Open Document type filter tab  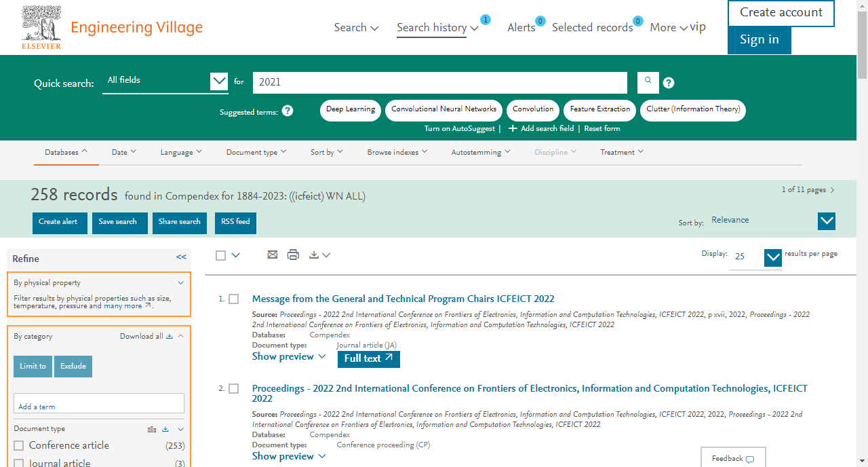(x=256, y=152)
